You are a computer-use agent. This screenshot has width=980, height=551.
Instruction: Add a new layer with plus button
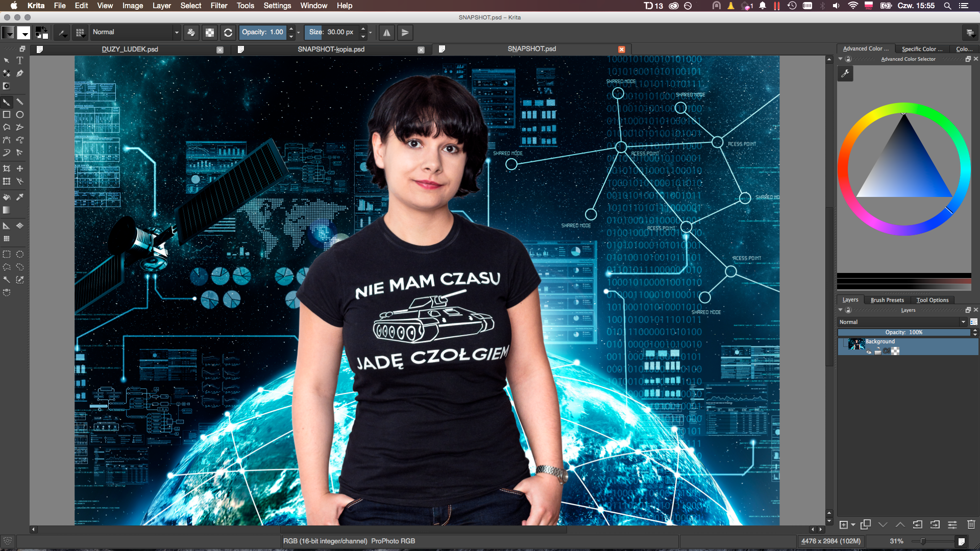click(x=844, y=524)
